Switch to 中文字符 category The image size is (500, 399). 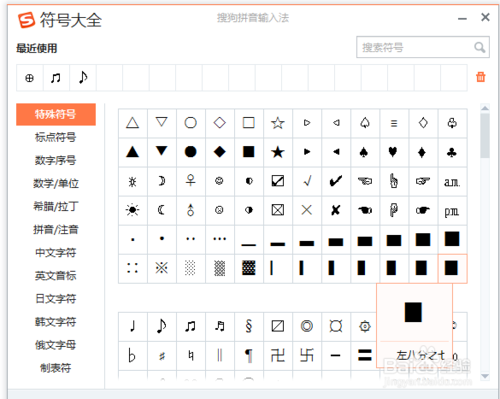[x=56, y=252]
